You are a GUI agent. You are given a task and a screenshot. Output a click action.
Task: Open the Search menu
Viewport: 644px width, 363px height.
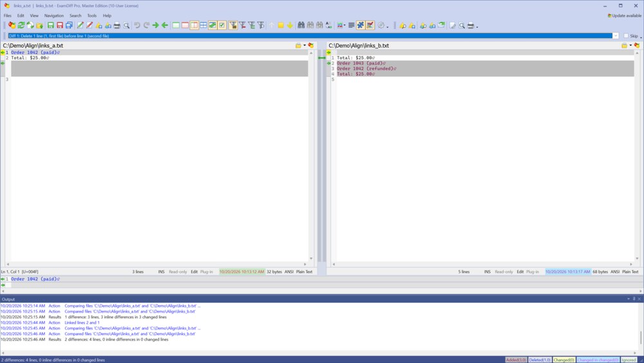point(75,15)
